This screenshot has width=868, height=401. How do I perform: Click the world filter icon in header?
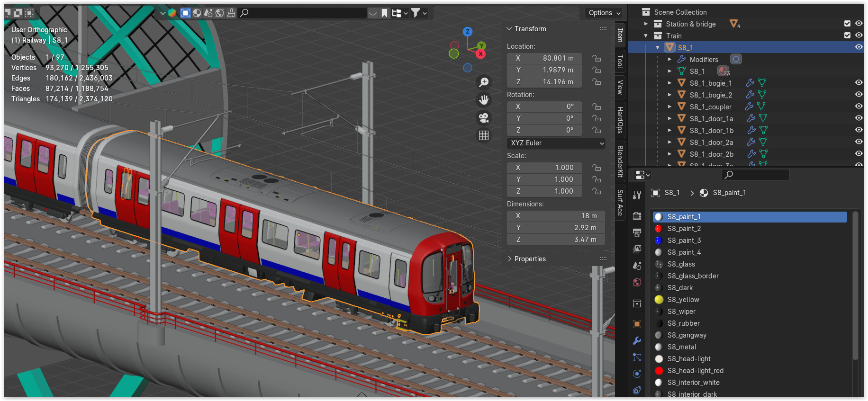pos(219,13)
